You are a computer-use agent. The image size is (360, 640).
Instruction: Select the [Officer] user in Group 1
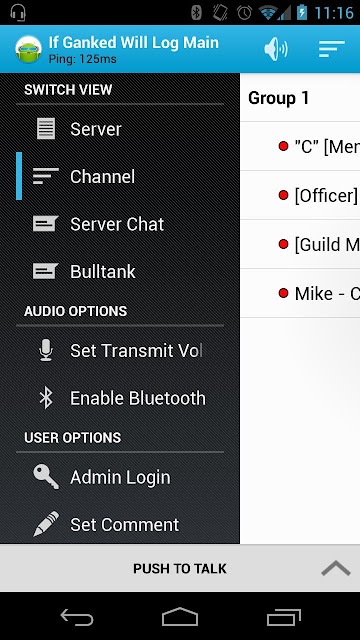(x=300, y=196)
